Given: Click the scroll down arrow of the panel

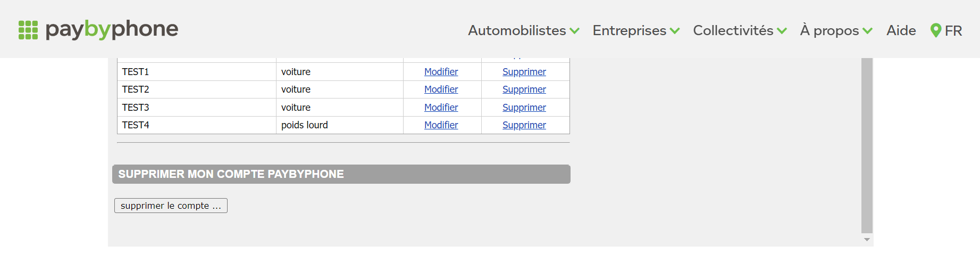Looking at the screenshot, I should point(867,240).
